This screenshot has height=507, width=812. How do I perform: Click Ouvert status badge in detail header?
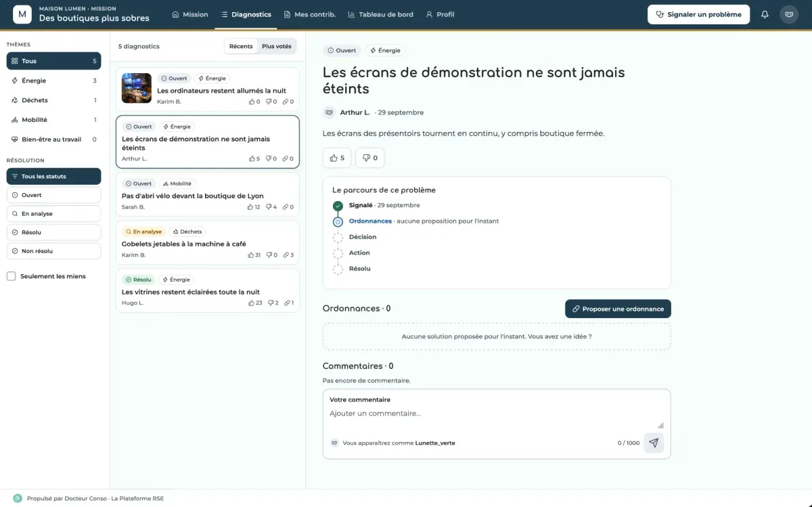click(342, 51)
